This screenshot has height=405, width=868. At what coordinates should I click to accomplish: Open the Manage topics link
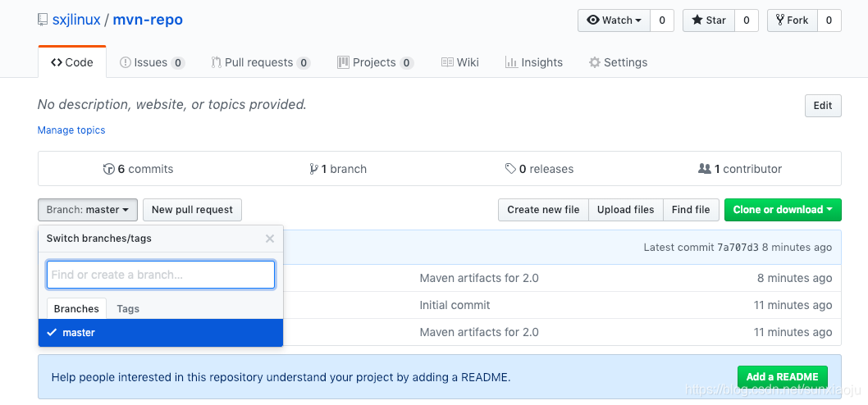pos(71,130)
